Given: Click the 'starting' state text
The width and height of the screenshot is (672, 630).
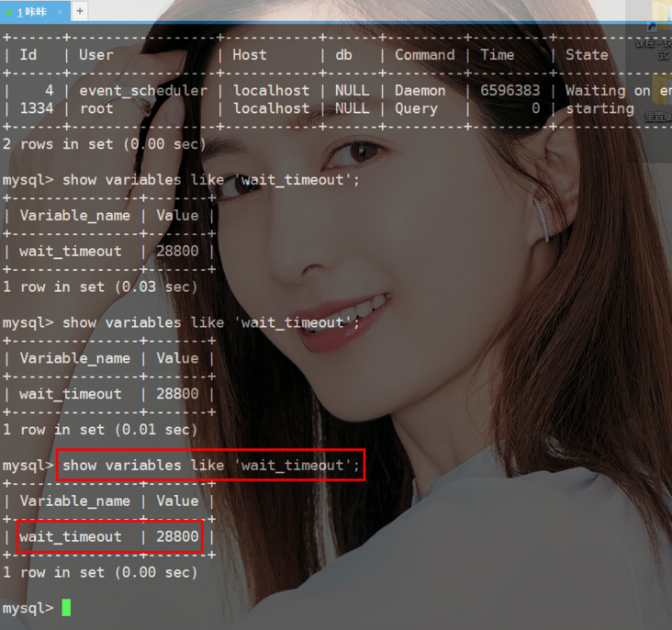Looking at the screenshot, I should 600,109.
